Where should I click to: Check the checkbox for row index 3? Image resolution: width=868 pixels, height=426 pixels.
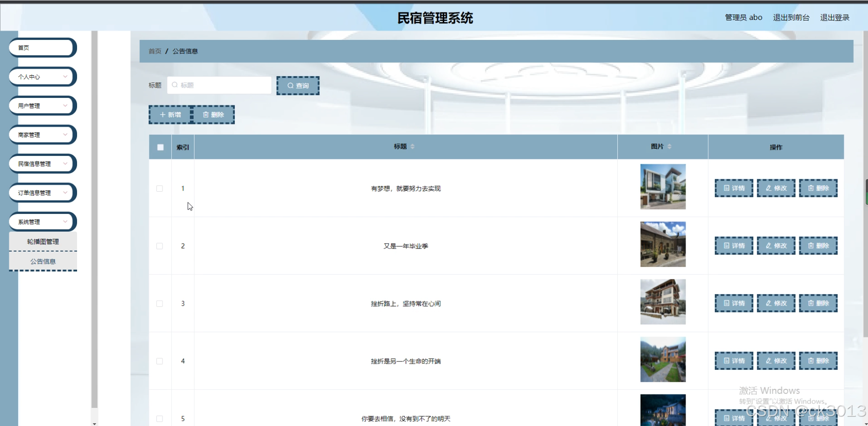pyautogui.click(x=160, y=303)
